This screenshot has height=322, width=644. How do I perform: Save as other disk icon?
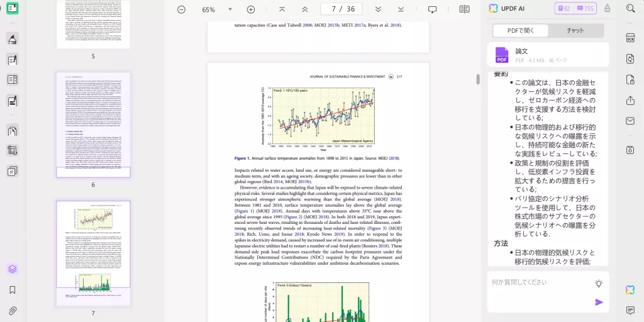click(x=630, y=150)
